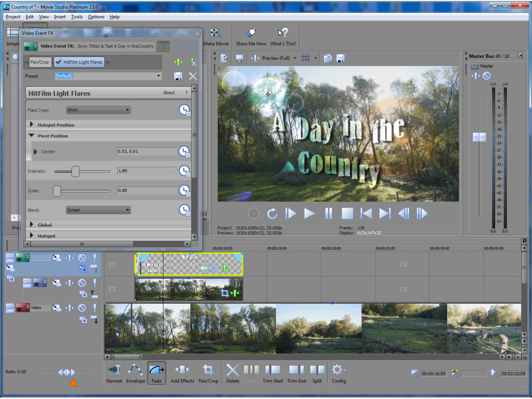This screenshot has width=532, height=399.
Task: Click the Make Movie icon
Action: [216, 35]
